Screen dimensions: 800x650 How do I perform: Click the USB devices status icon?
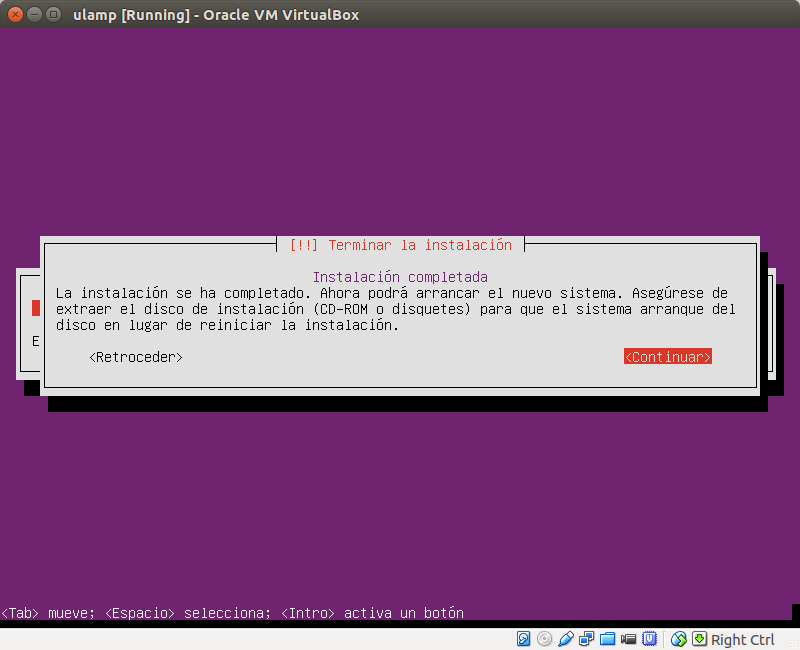coord(566,638)
